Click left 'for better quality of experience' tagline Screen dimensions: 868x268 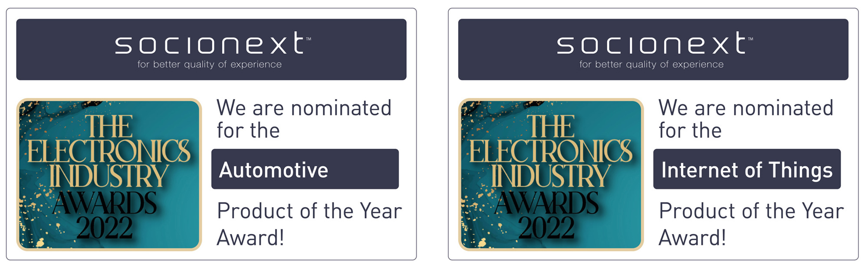pyautogui.click(x=210, y=65)
